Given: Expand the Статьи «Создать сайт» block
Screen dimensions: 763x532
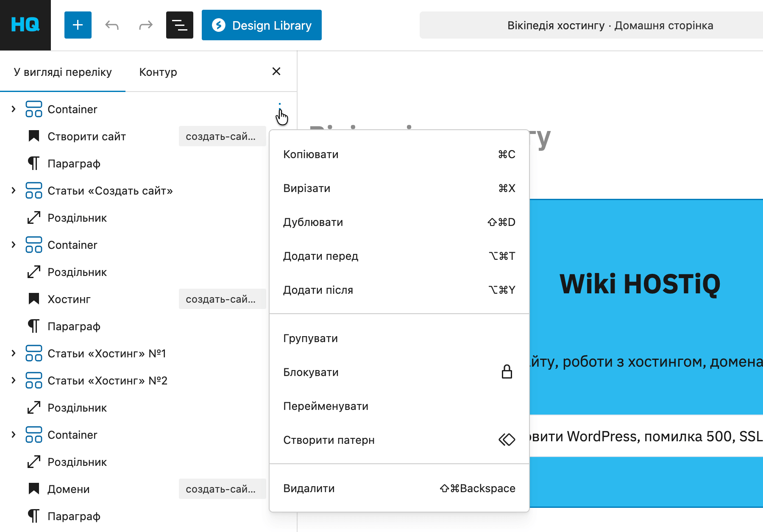Looking at the screenshot, I should click(x=14, y=190).
